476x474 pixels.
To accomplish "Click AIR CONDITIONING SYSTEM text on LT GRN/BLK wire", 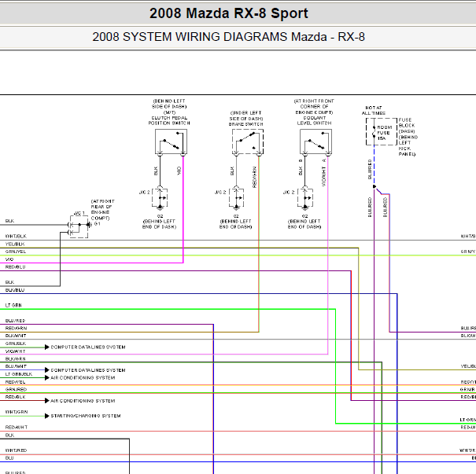I will click(x=83, y=377).
